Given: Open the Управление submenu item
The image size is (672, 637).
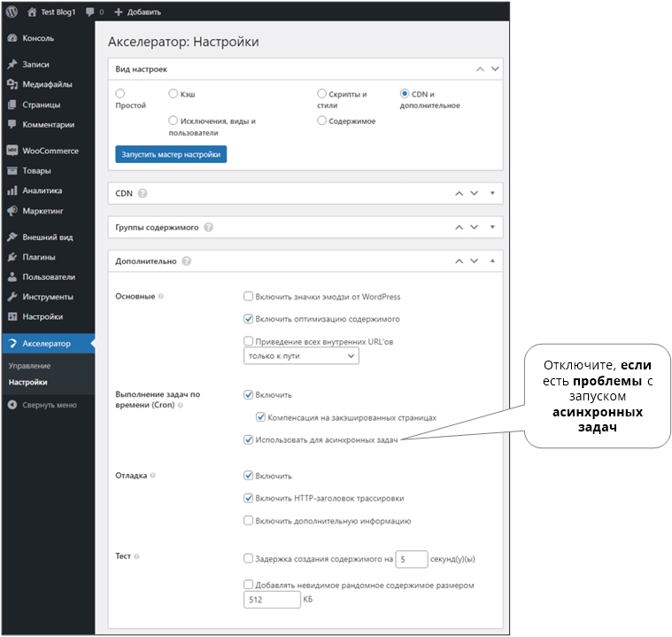Looking at the screenshot, I should 29,366.
